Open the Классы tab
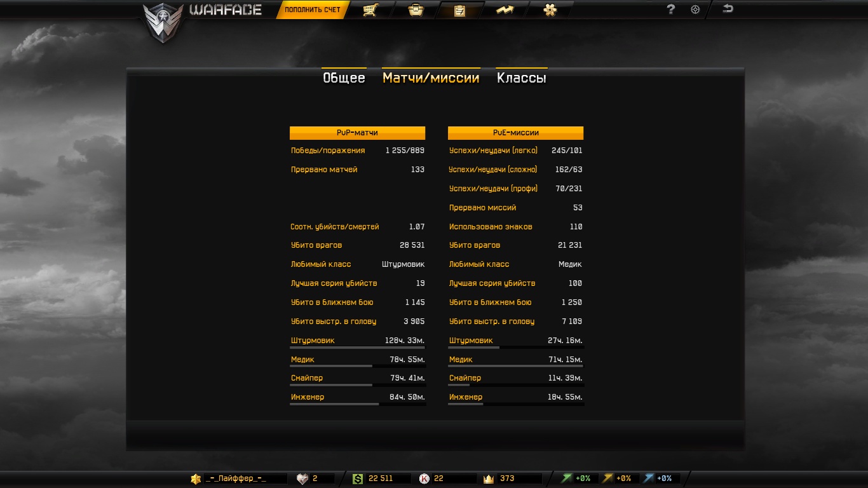This screenshot has width=868, height=488. tap(521, 78)
